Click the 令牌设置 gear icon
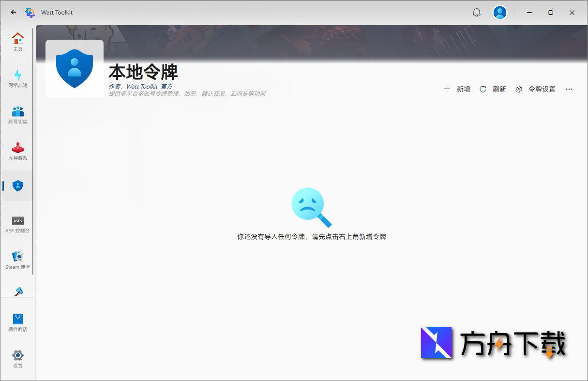 tap(518, 89)
